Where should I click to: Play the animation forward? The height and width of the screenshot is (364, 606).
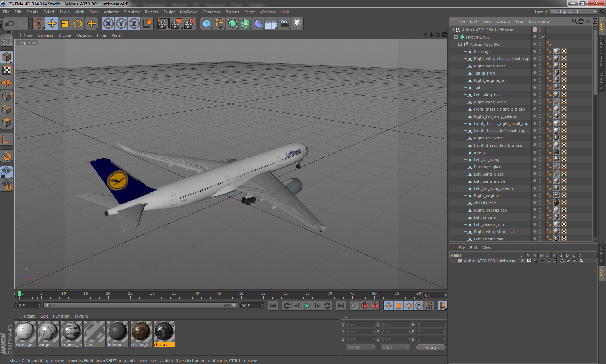[307, 306]
